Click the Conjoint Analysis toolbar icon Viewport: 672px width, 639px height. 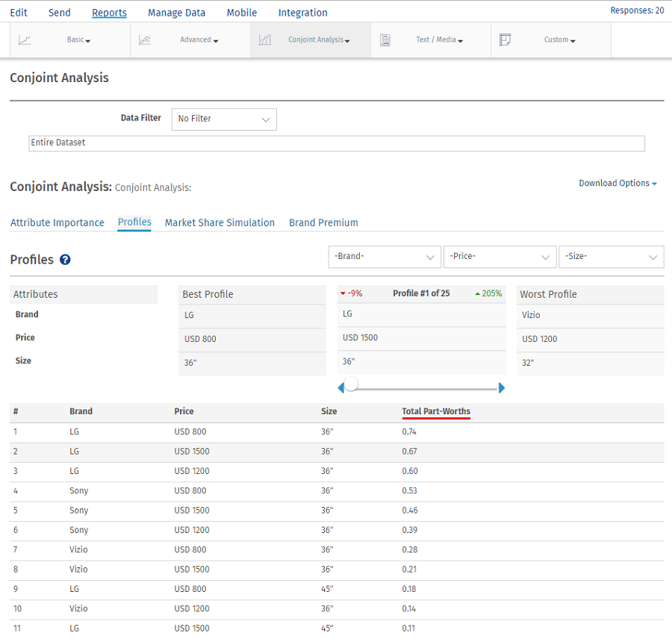265,40
